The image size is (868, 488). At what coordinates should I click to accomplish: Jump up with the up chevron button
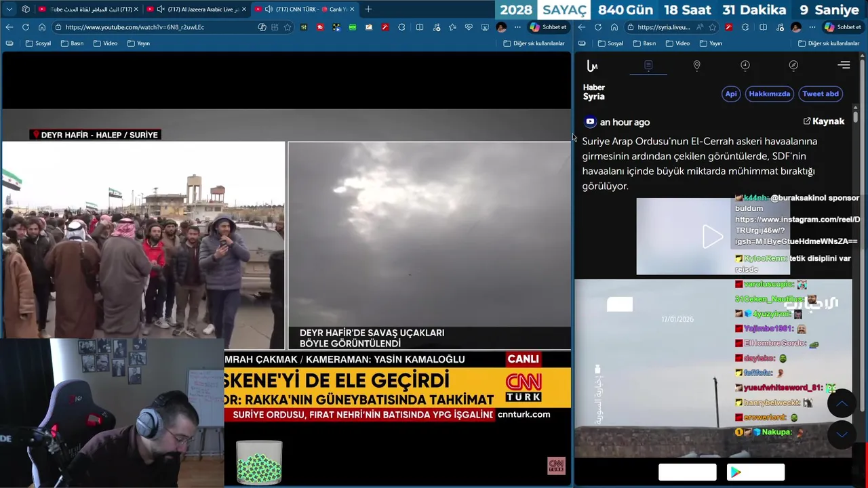842,404
